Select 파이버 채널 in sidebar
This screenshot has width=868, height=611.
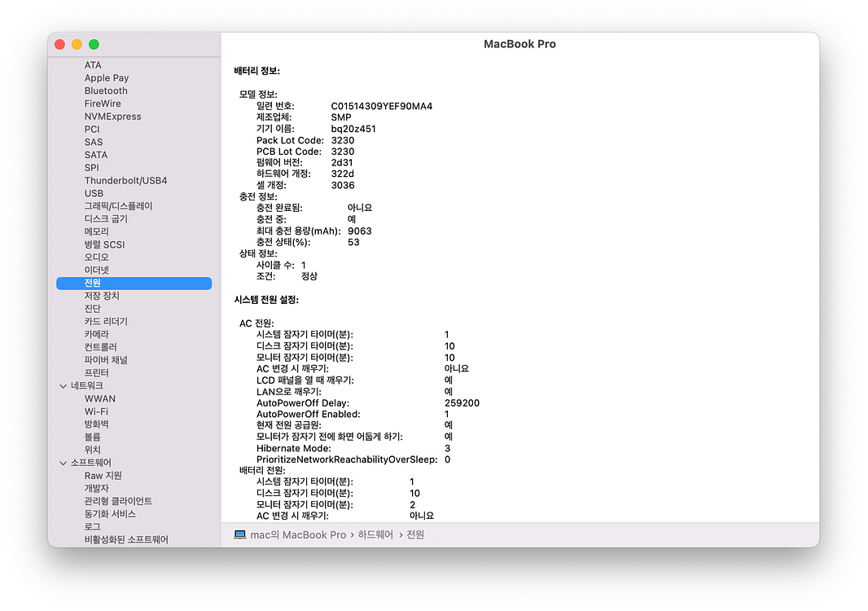point(106,360)
